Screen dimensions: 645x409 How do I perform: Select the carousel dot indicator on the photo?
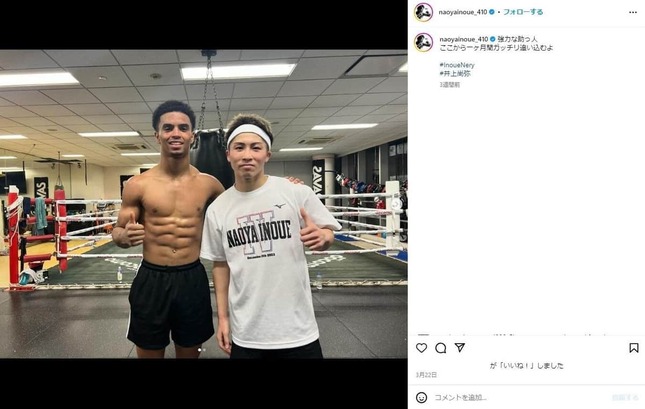tap(202, 350)
